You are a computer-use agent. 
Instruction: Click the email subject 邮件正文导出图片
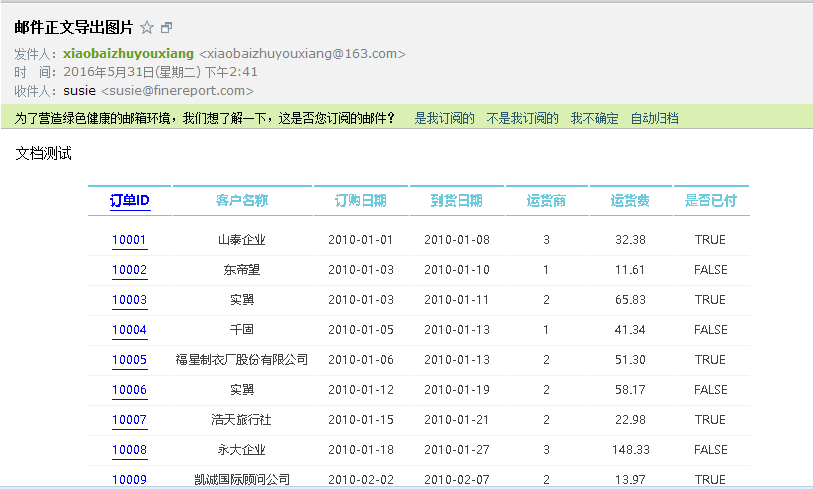pyautogui.click(x=74, y=27)
